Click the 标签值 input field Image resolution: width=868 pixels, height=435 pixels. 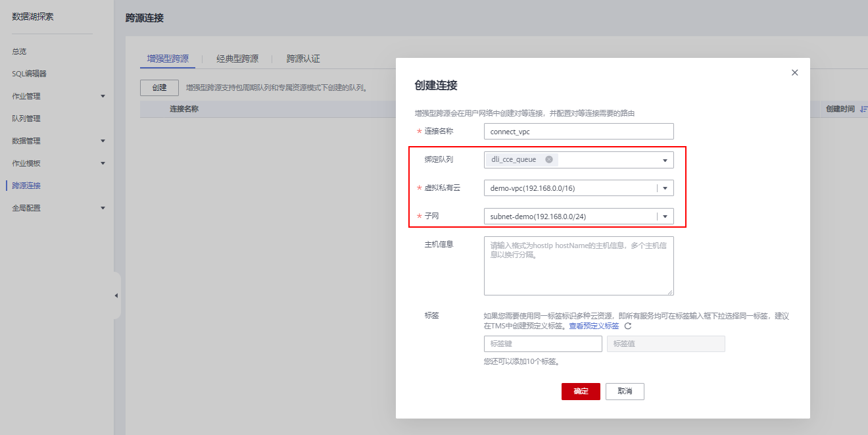coord(666,344)
